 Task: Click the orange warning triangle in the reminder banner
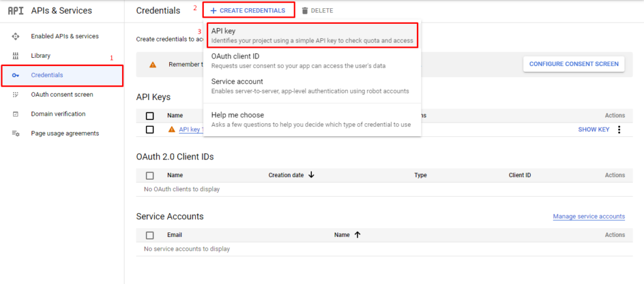click(x=153, y=65)
